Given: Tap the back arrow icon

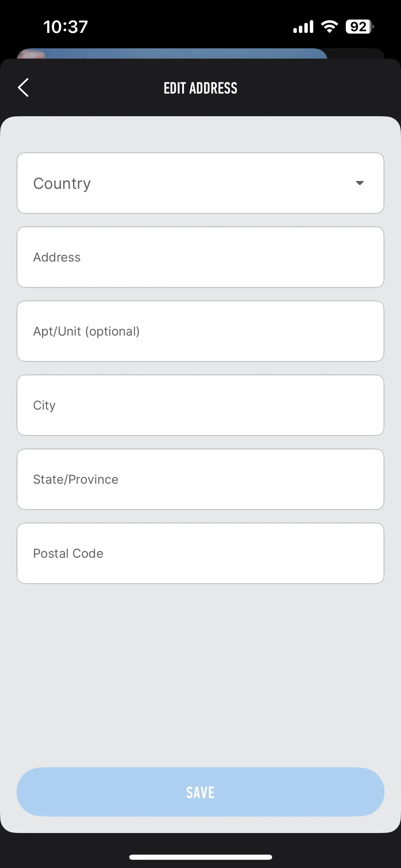Looking at the screenshot, I should tap(23, 88).
